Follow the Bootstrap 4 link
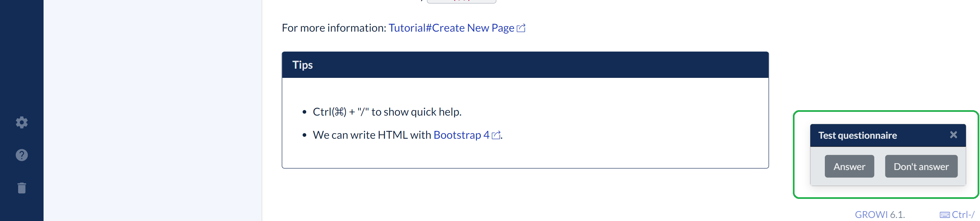980x221 pixels. (461, 135)
